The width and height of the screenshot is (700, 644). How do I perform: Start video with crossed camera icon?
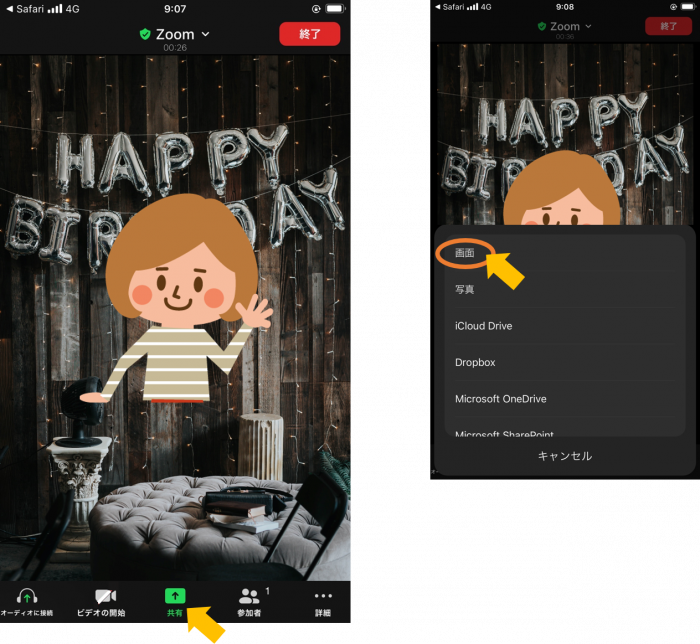point(106,596)
